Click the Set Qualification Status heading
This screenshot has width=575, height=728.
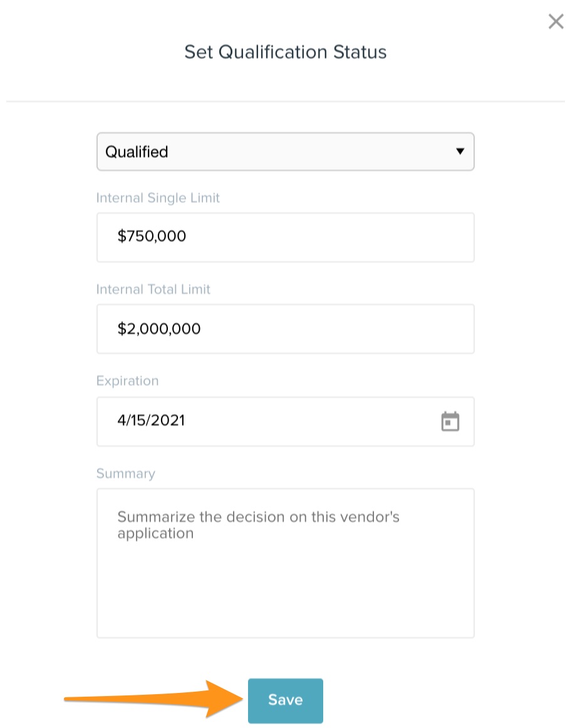pos(285,51)
